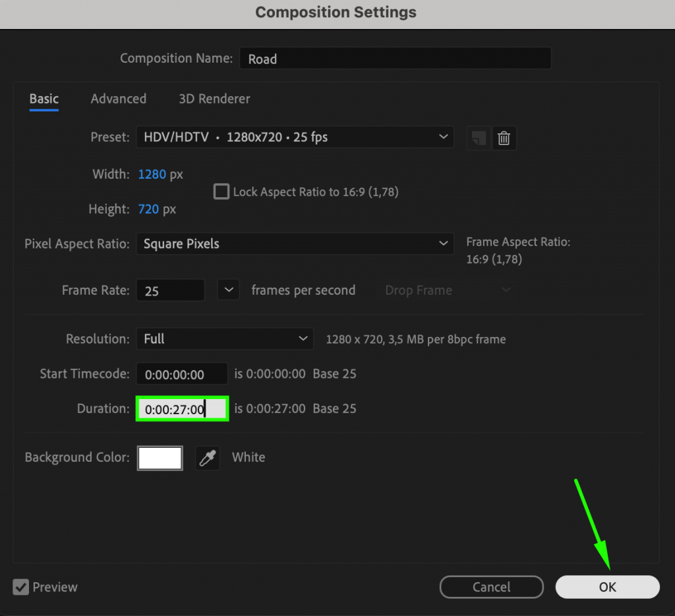Select the background color eyedropper

pos(207,458)
